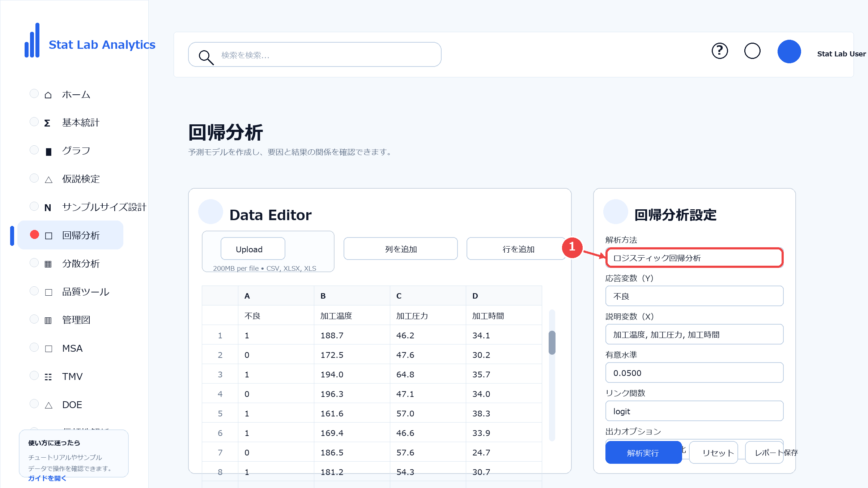Click the triangle icon for 仮説検定
This screenshot has height=488, width=868.
(48, 179)
